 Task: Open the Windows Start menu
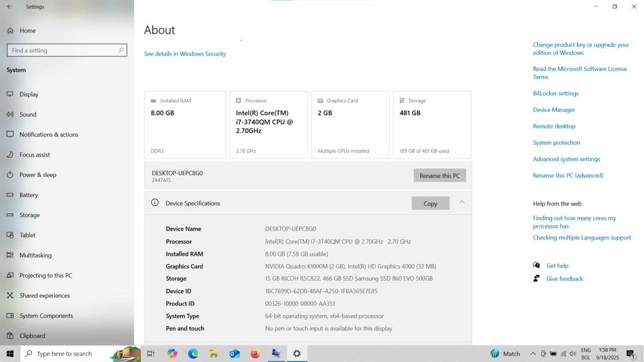10,354
